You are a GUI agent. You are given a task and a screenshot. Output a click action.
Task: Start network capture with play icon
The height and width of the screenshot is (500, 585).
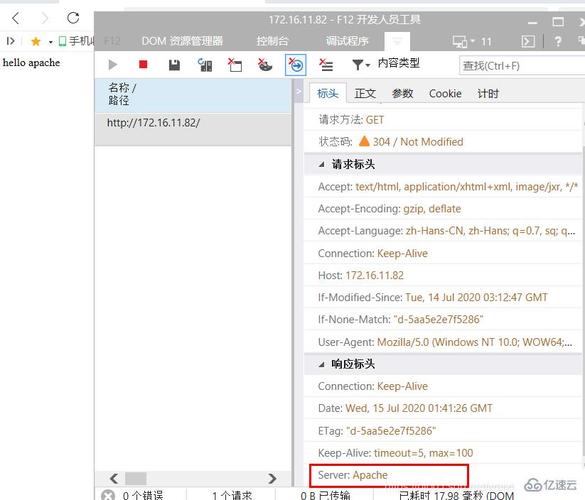pos(112,65)
